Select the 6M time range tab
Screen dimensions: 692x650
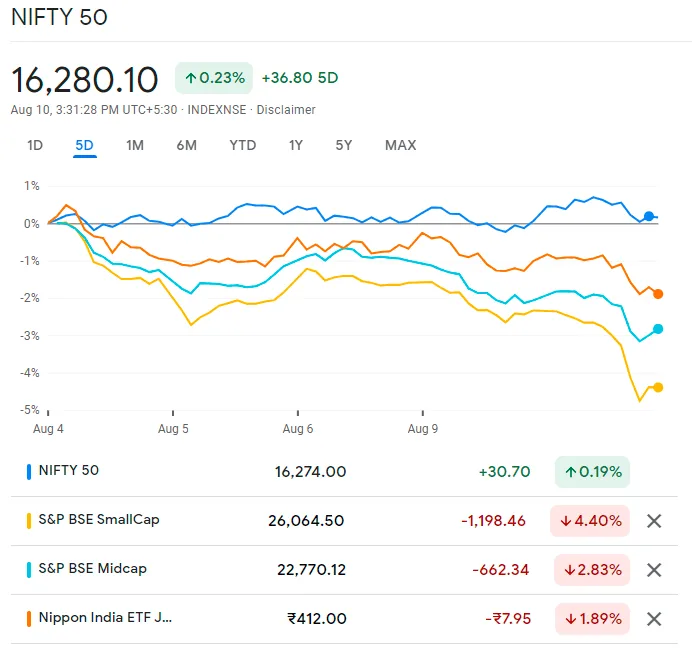click(186, 145)
